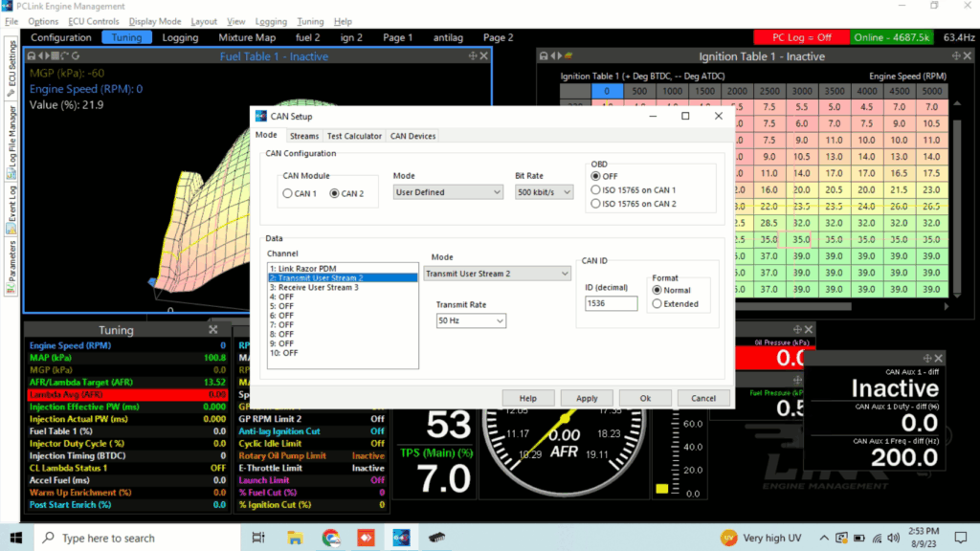The width and height of the screenshot is (980, 551).
Task: Switch to the CAN Devices tab
Action: 412,136
